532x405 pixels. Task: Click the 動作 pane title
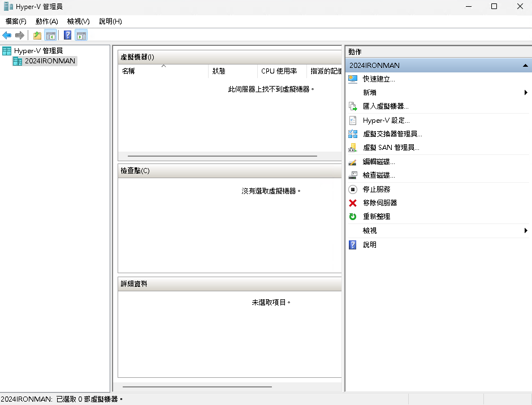pyautogui.click(x=355, y=52)
